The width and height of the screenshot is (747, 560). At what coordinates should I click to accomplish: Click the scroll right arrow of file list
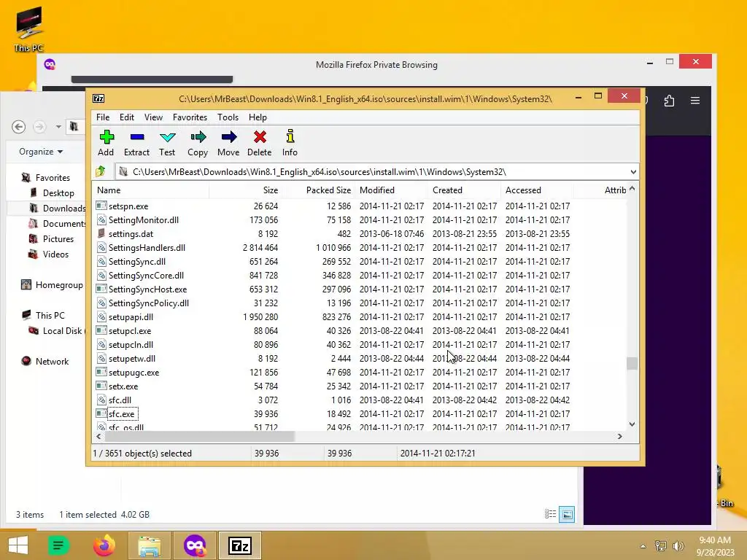click(620, 436)
